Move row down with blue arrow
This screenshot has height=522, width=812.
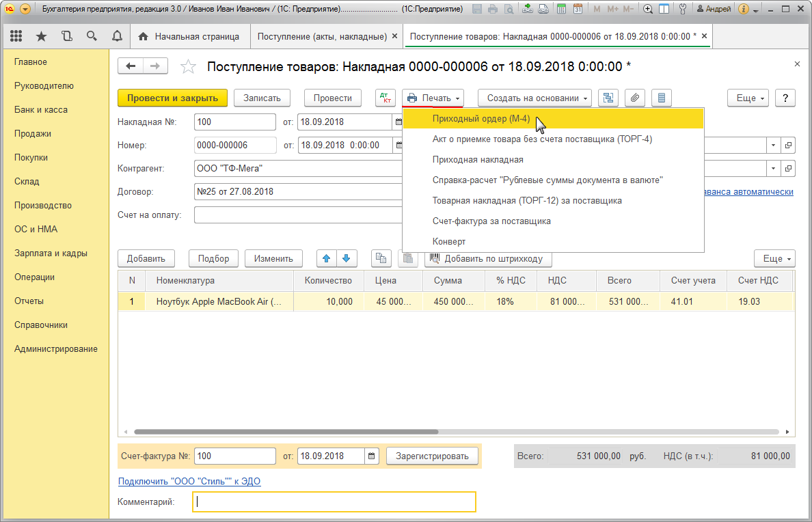pyautogui.click(x=347, y=258)
